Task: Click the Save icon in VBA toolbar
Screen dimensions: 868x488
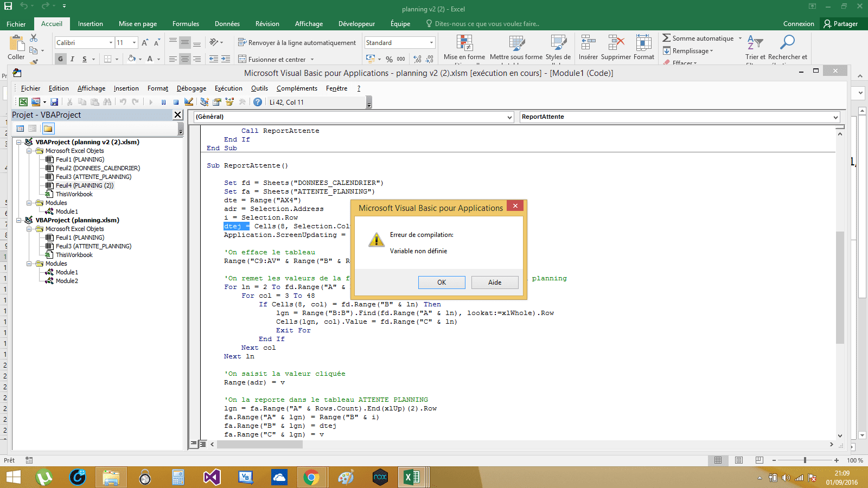Action: click(54, 102)
